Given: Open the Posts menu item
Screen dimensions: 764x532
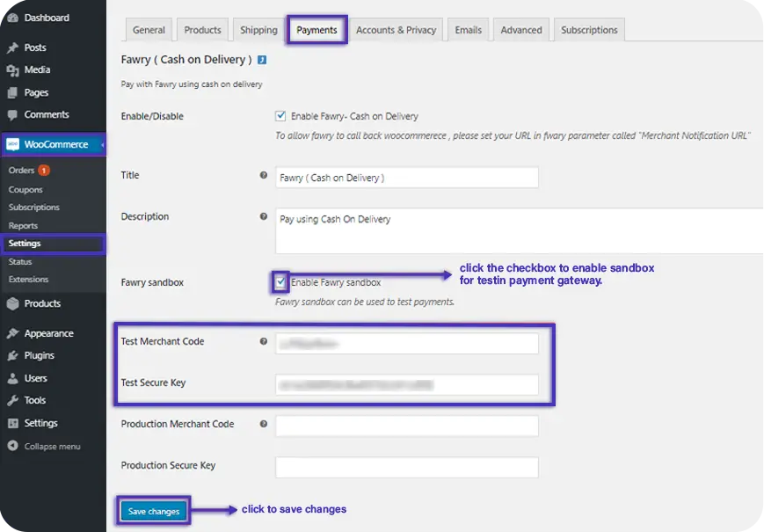Looking at the screenshot, I should point(35,47).
